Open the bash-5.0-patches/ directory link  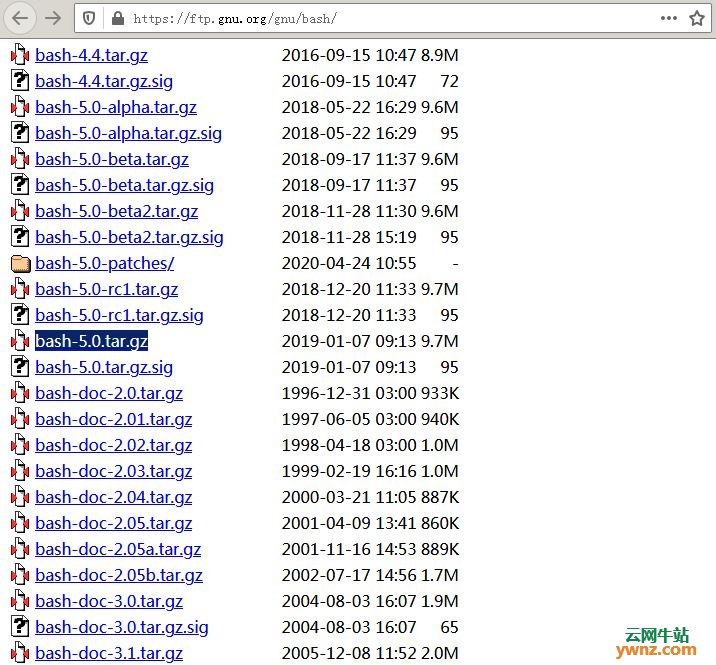pyautogui.click(x=105, y=264)
